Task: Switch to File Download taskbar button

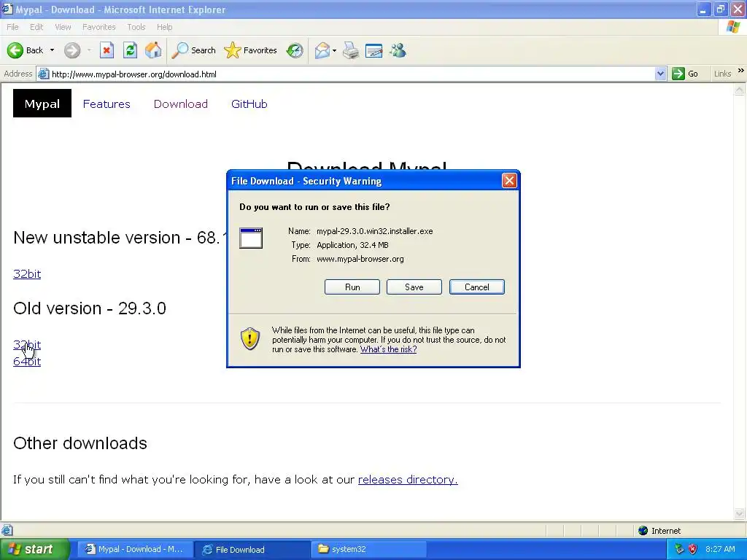Action: tap(252, 549)
